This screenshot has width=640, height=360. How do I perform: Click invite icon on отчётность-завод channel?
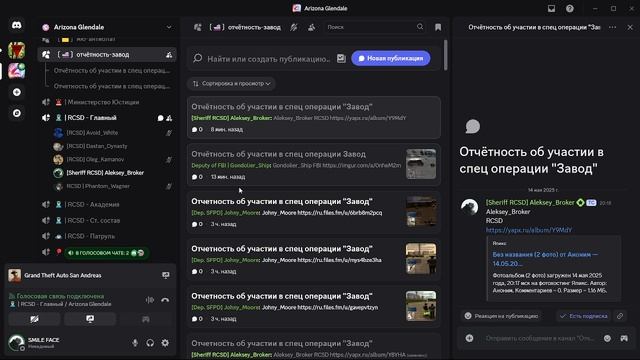point(169,55)
